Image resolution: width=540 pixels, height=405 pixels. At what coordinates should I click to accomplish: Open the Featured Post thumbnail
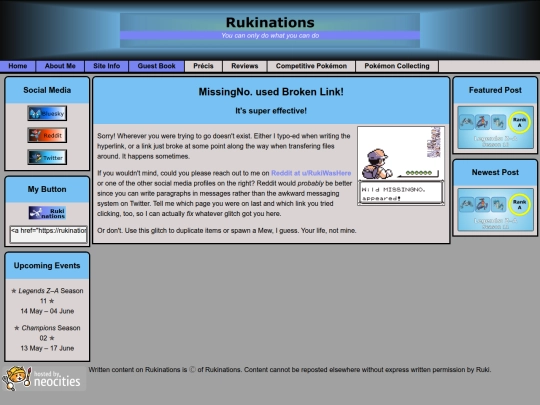click(x=495, y=127)
